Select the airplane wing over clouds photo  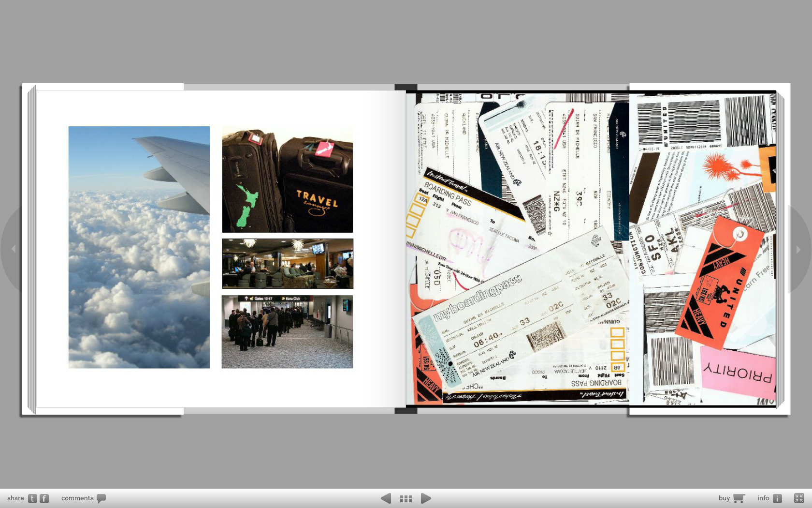139,247
